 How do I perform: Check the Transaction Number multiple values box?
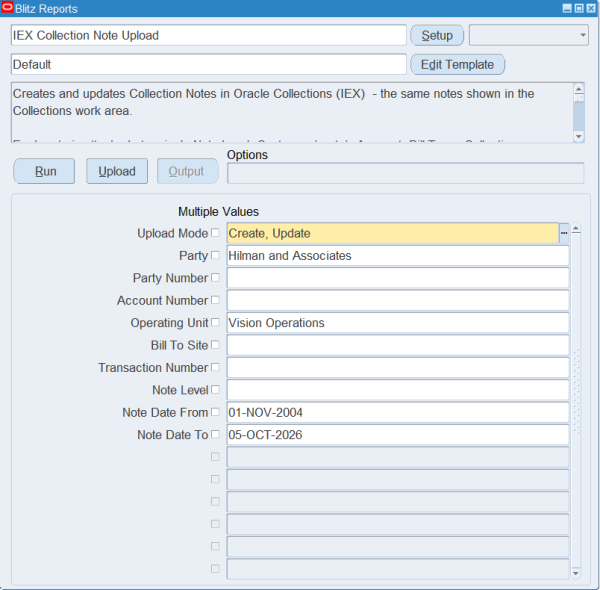point(215,367)
